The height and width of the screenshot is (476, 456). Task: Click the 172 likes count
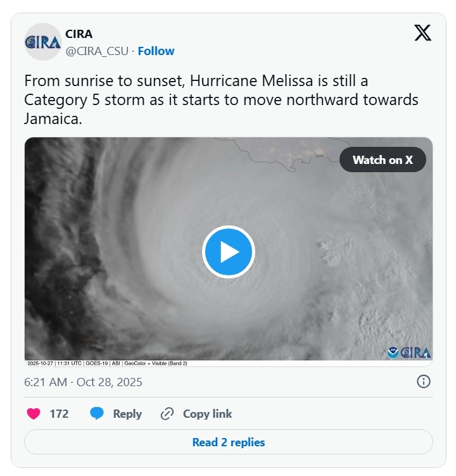click(59, 414)
